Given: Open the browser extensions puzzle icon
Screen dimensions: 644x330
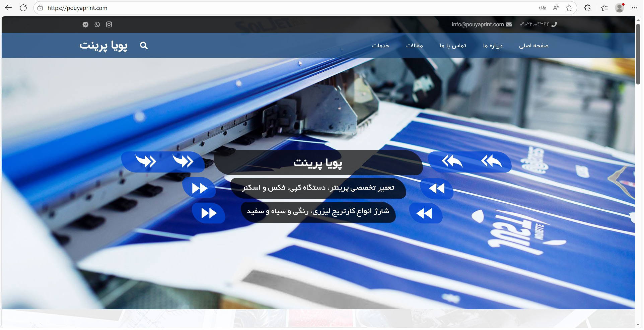Looking at the screenshot, I should point(587,8).
